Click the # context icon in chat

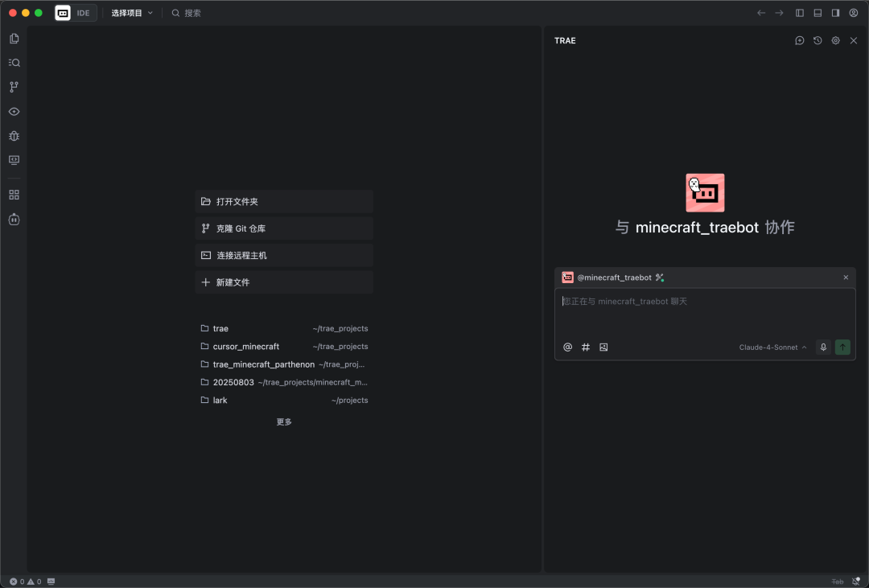point(585,347)
